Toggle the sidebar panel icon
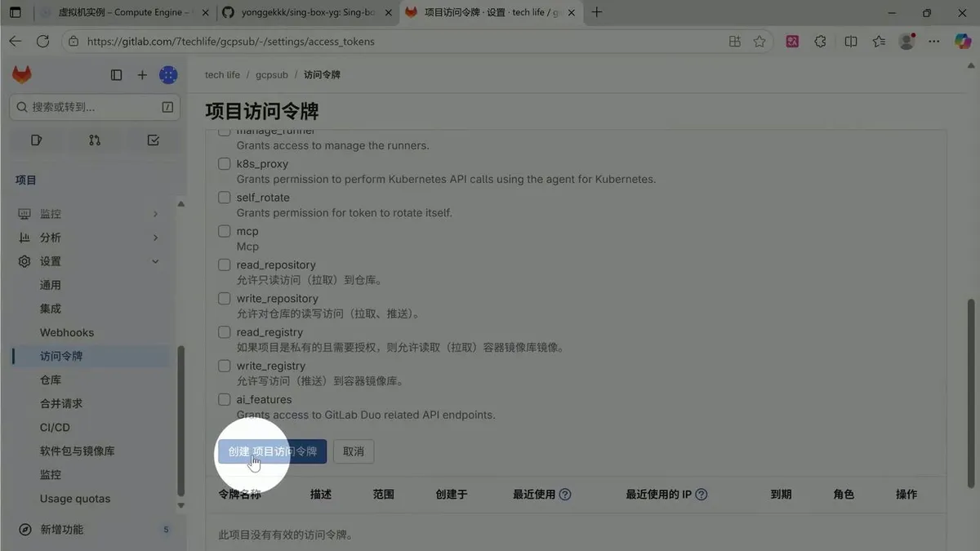 coord(116,73)
